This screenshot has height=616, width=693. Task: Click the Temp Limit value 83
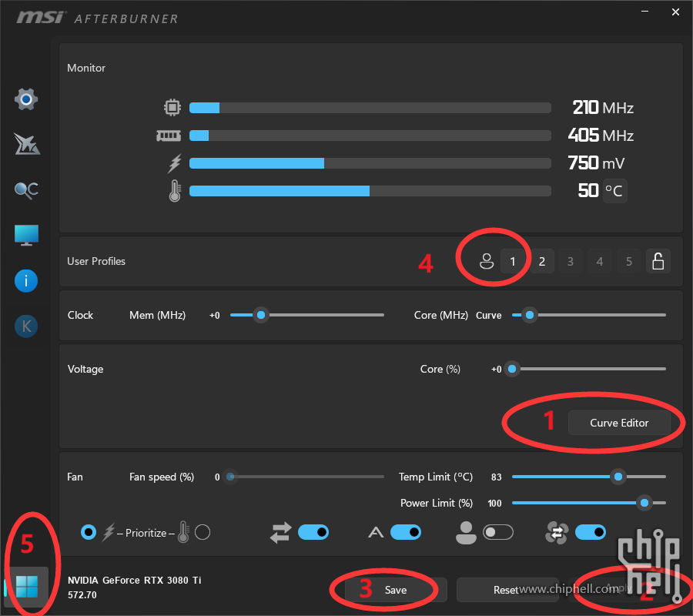[x=497, y=477]
